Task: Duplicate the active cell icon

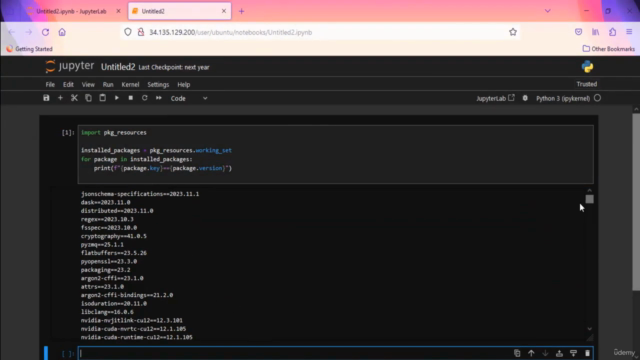Action: pos(517,353)
